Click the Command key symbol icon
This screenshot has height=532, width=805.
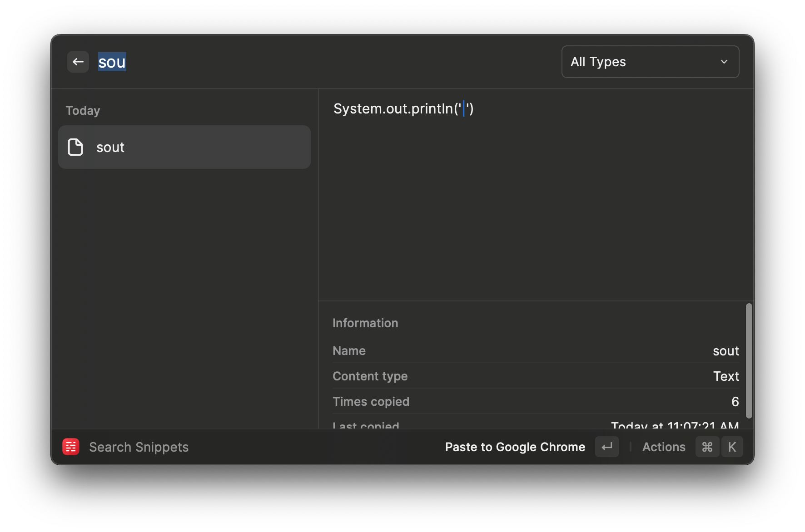click(707, 447)
